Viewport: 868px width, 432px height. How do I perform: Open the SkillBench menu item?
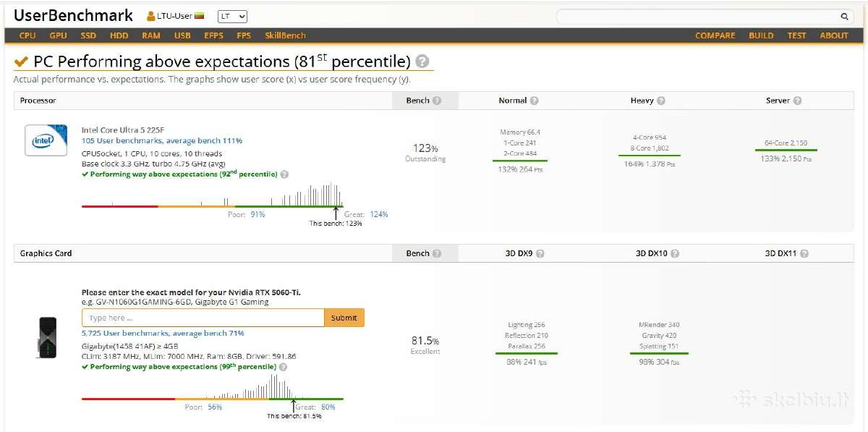285,35
